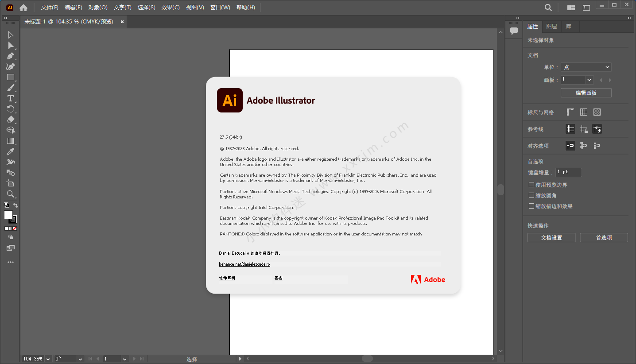The height and width of the screenshot is (364, 636).
Task: Open the 单位 units dropdown
Action: click(586, 67)
